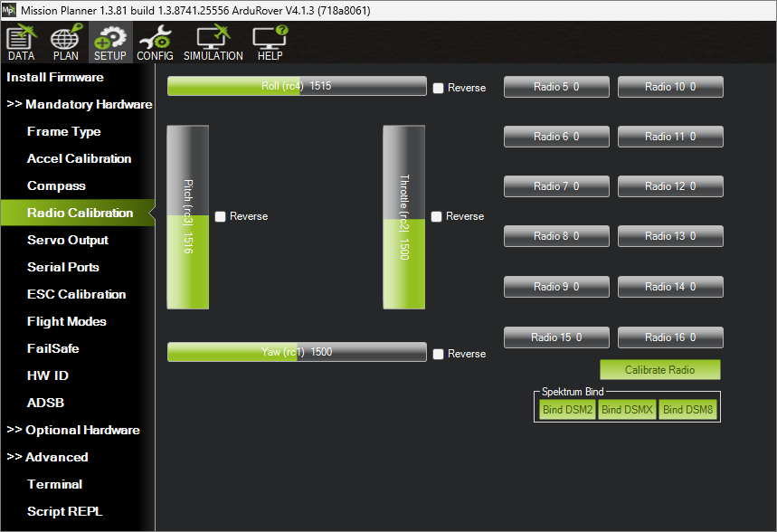Click the Radio 5 channel bar
The width and height of the screenshot is (777, 532).
tap(556, 87)
